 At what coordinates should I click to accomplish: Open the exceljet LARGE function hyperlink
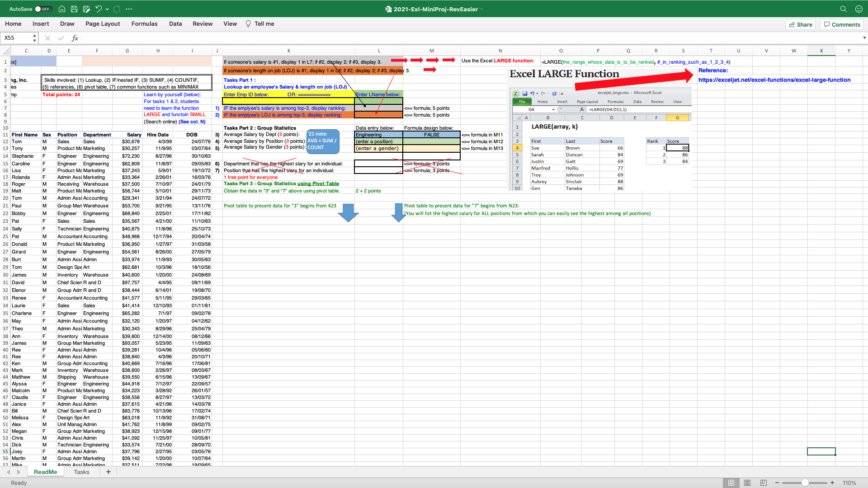click(x=774, y=80)
